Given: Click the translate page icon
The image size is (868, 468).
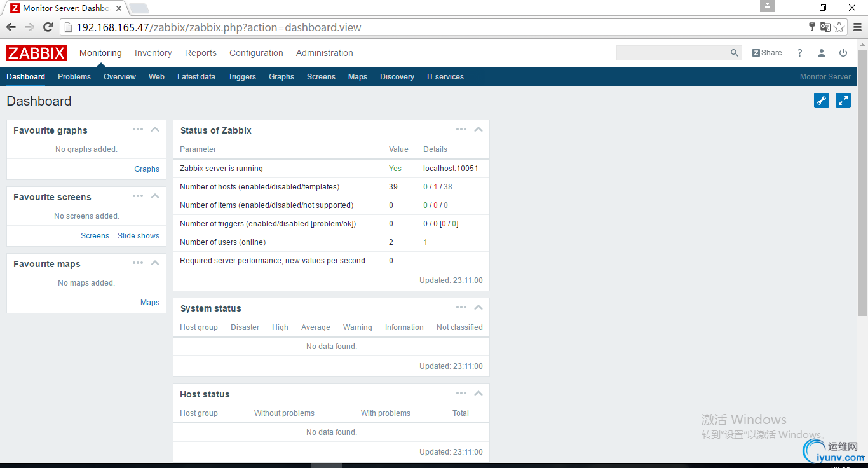Looking at the screenshot, I should click(x=825, y=27).
